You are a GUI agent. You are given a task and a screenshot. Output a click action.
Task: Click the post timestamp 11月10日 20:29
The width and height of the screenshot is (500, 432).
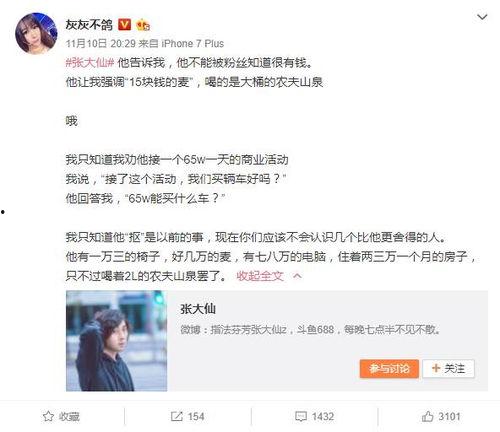point(100,44)
